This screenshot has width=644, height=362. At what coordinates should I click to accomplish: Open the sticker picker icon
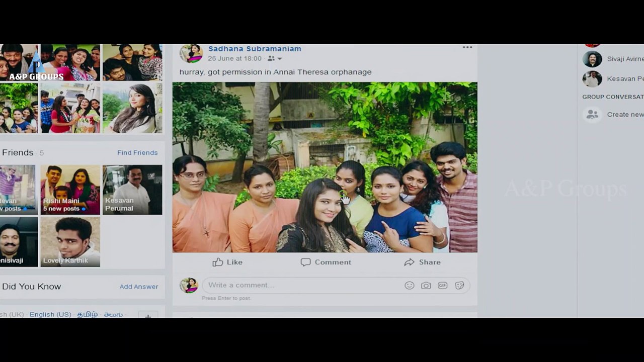click(x=459, y=285)
